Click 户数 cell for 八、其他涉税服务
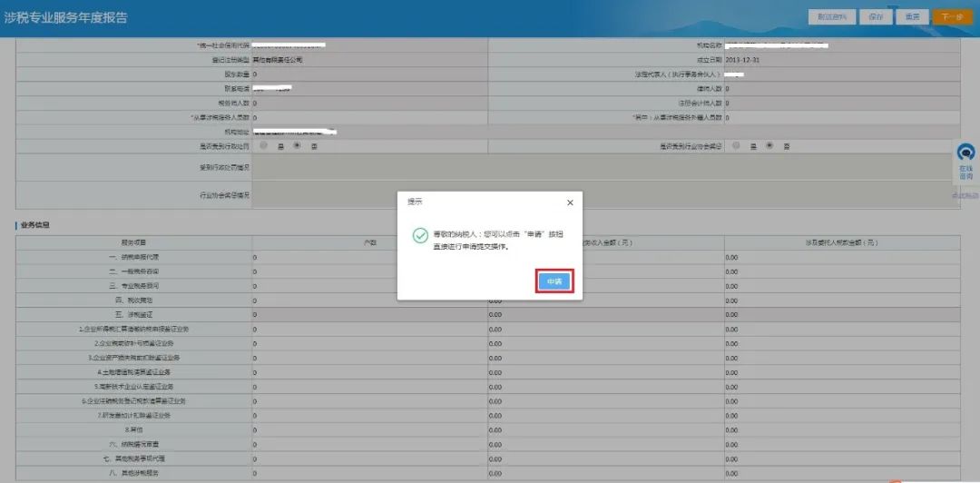The height and width of the screenshot is (483, 980). tap(369, 474)
